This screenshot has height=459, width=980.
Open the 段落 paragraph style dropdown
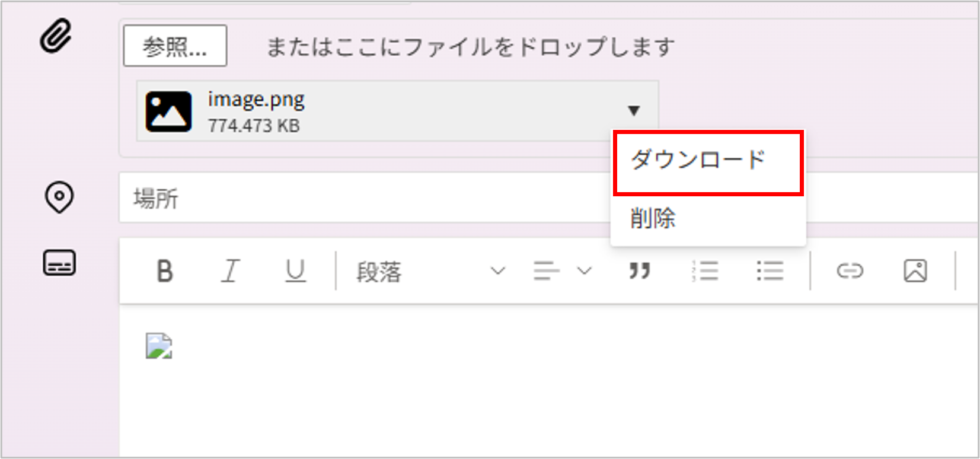(x=430, y=272)
